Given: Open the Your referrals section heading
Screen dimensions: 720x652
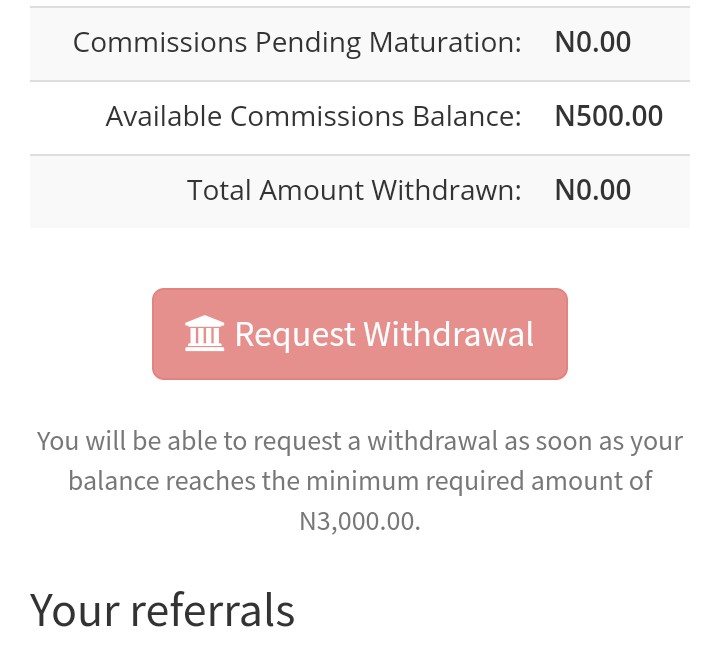Looking at the screenshot, I should [162, 609].
